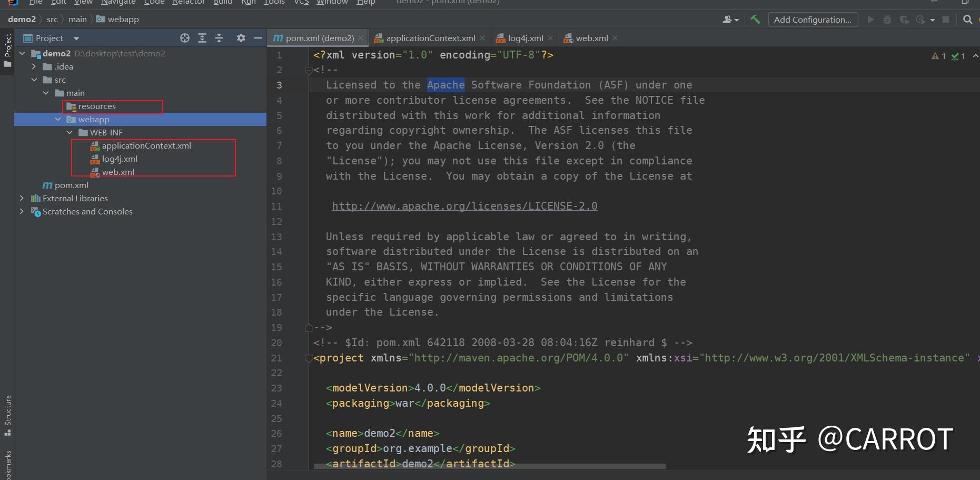980x480 pixels.
Task: Hide the Project tool window
Action: 258,38
